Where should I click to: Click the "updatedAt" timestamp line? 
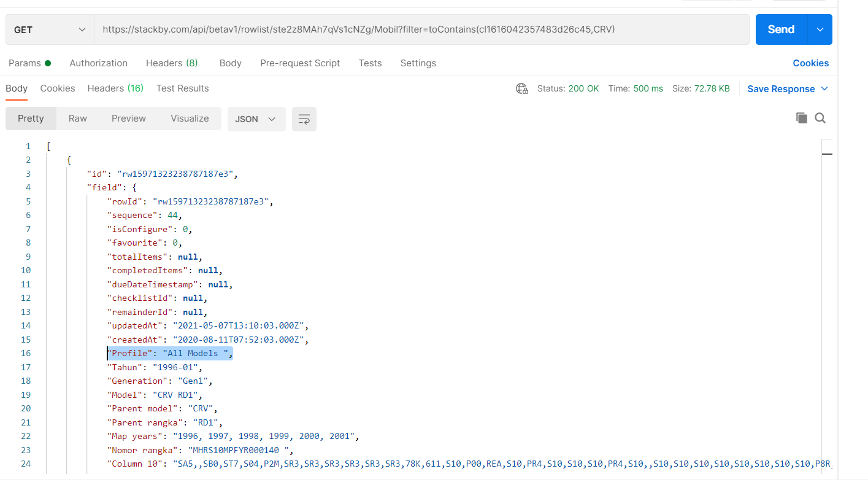coord(208,326)
